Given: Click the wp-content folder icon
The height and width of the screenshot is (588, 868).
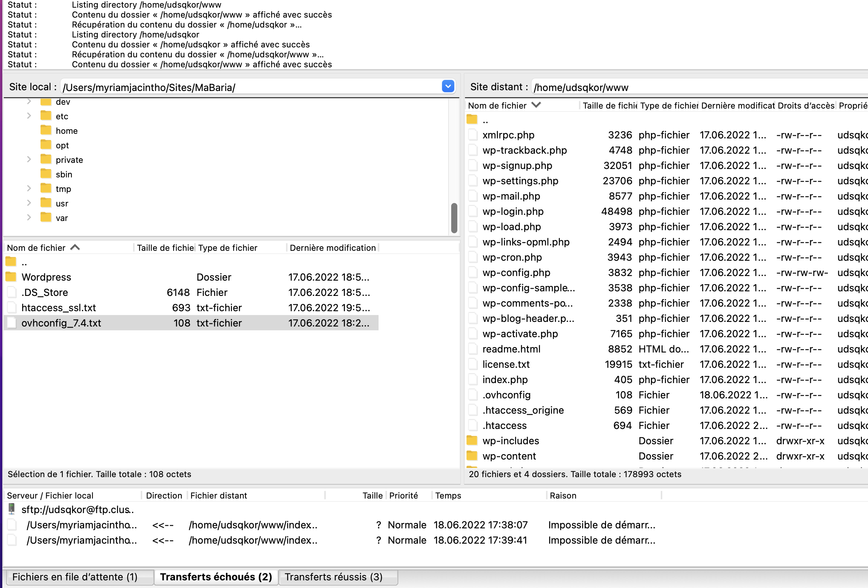Looking at the screenshot, I should [x=472, y=456].
